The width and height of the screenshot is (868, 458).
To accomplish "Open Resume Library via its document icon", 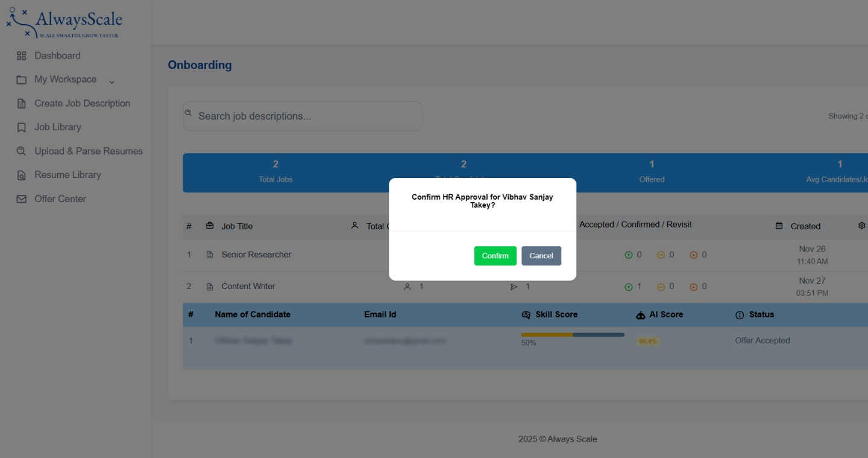I will [x=22, y=174].
